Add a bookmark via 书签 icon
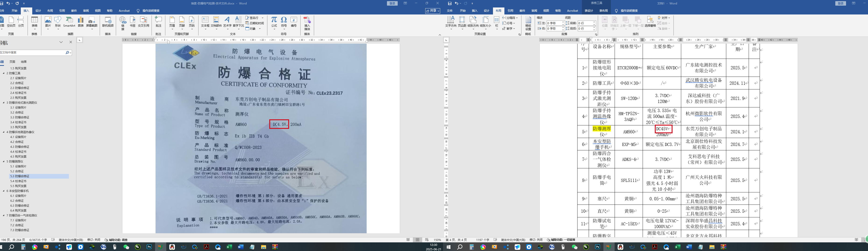This screenshot has height=251, width=868. (133, 22)
